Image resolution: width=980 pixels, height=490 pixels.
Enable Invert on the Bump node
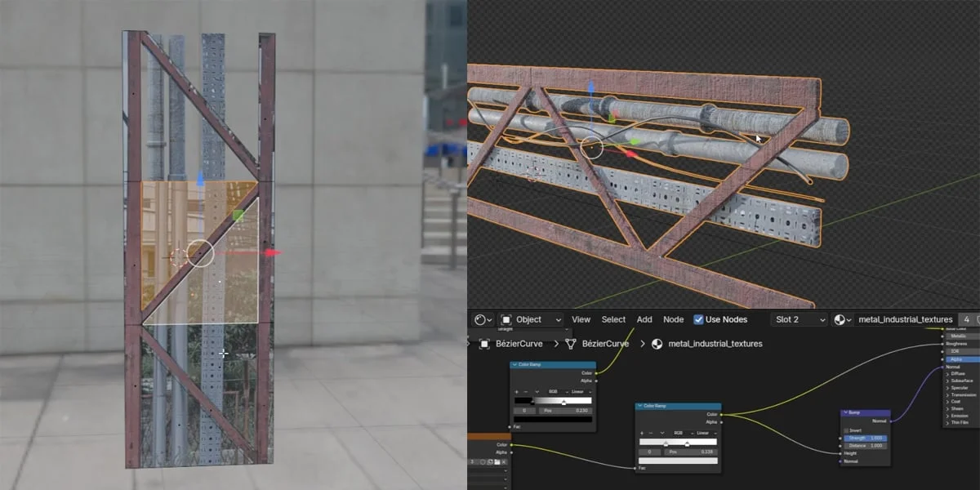847,430
